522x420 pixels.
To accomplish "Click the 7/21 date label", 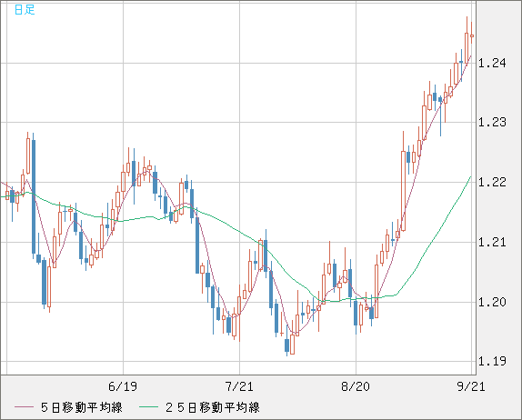I will coord(239,386).
